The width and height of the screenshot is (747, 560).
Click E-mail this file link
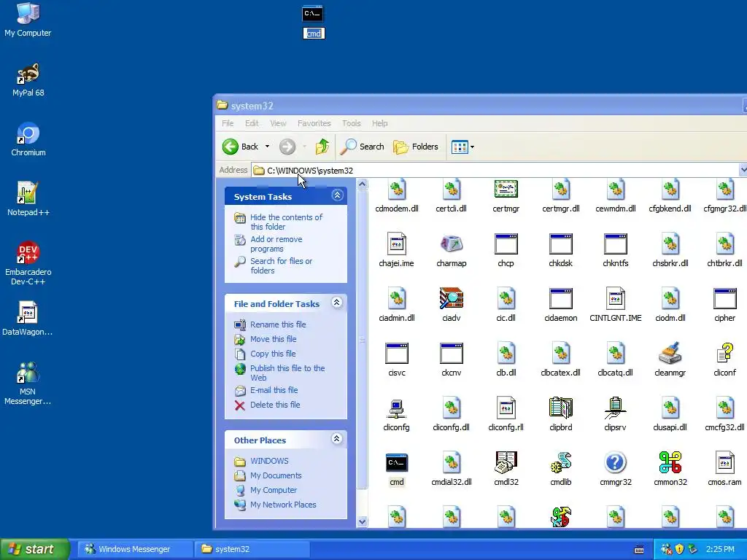(274, 390)
